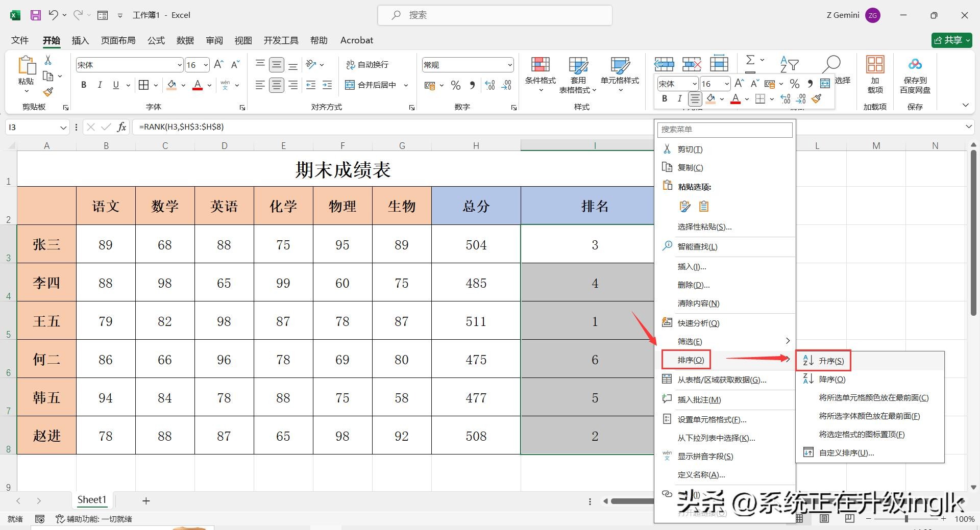Click the AutoSum sigma icon
The width and height of the screenshot is (980, 530).
750,60
